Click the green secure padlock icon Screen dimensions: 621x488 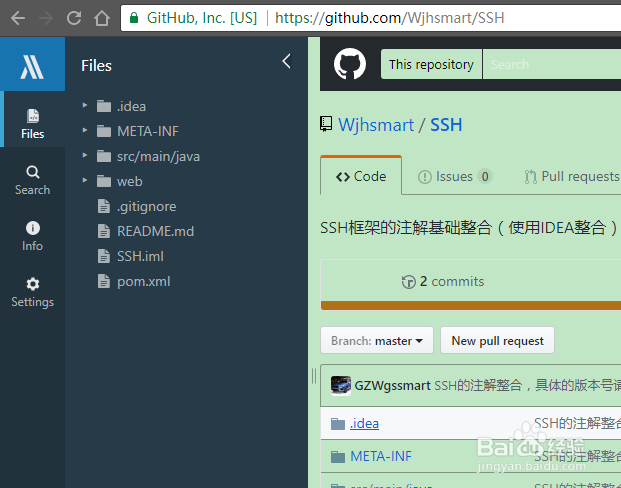[134, 18]
